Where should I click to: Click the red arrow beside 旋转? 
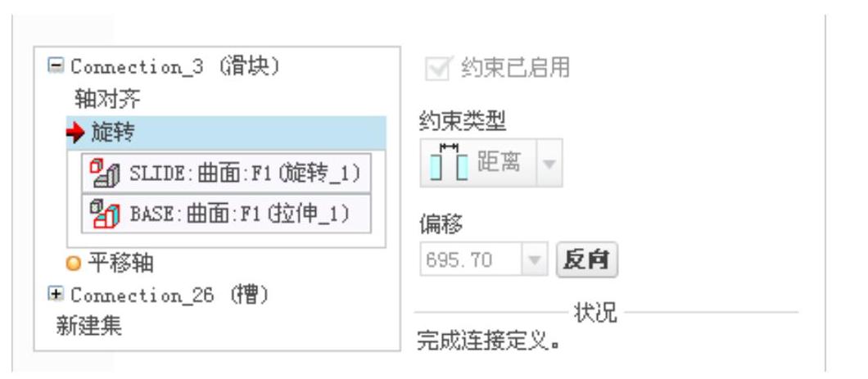(x=75, y=133)
